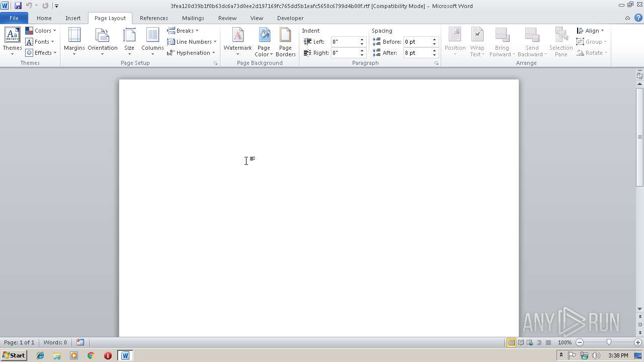Viewport: 644px width, 362px height.
Task: Click the volume icon in system tray
Action: click(x=596, y=355)
